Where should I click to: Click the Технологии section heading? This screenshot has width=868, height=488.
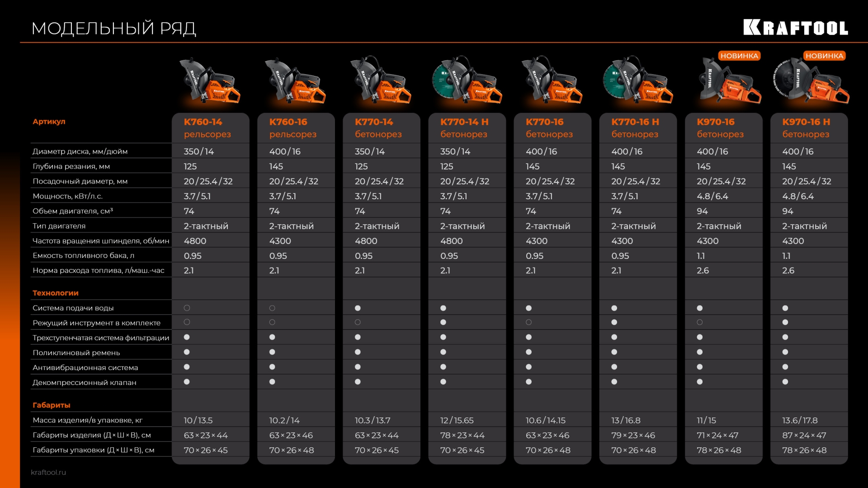click(56, 293)
